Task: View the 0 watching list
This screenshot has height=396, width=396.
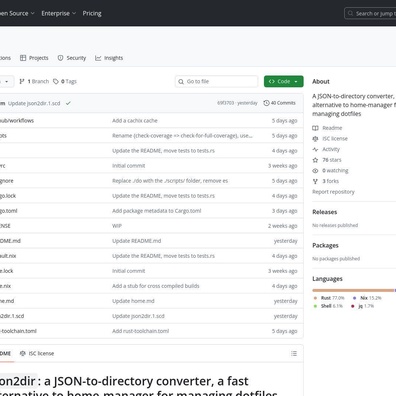Action: (335, 171)
